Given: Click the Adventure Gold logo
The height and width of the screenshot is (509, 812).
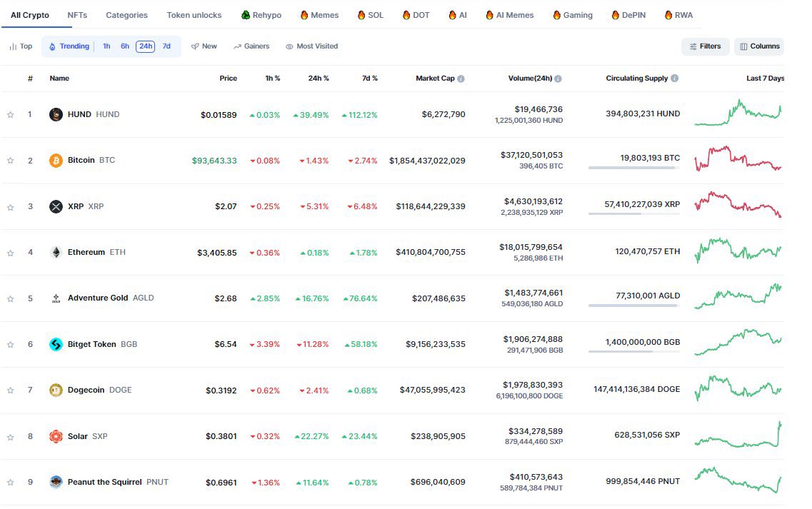Looking at the screenshot, I should (x=56, y=298).
